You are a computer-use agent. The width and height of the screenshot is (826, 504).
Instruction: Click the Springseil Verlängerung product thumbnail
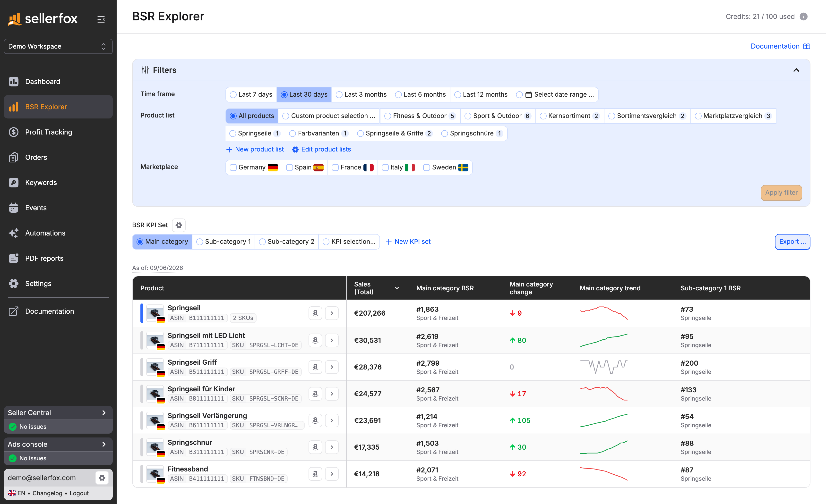[x=155, y=420]
